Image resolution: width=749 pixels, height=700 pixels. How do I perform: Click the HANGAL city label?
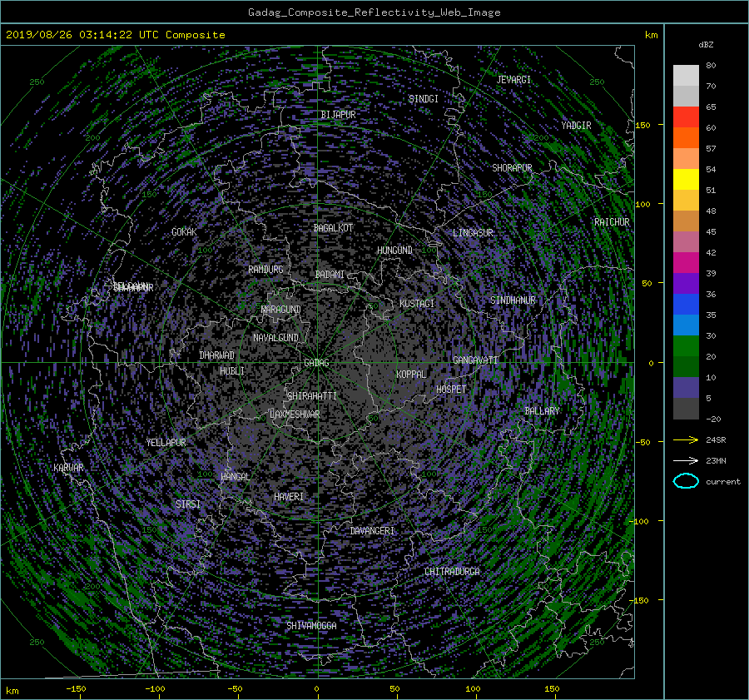pyautogui.click(x=236, y=477)
